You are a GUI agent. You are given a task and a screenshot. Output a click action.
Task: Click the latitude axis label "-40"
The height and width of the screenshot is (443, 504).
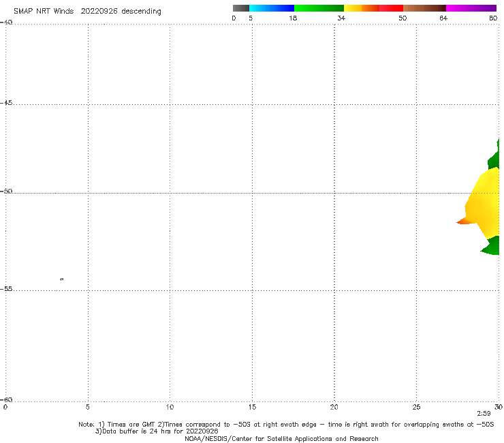[6, 22]
